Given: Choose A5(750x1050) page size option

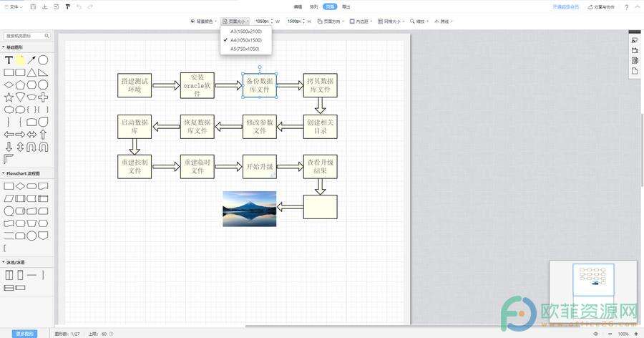Looking at the screenshot, I should [245, 49].
